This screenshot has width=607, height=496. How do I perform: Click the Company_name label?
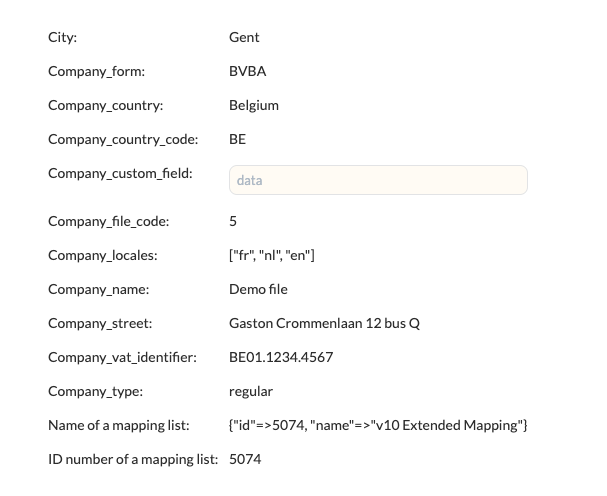[x=98, y=289]
